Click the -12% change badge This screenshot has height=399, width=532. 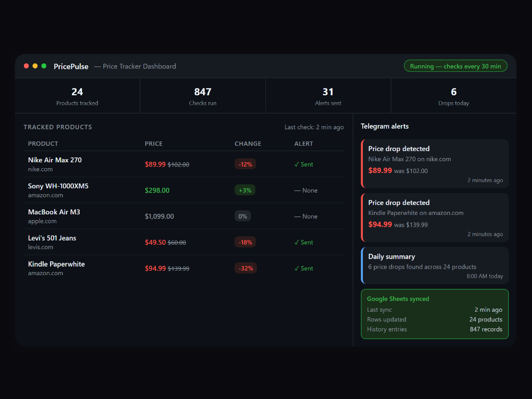tap(245, 164)
